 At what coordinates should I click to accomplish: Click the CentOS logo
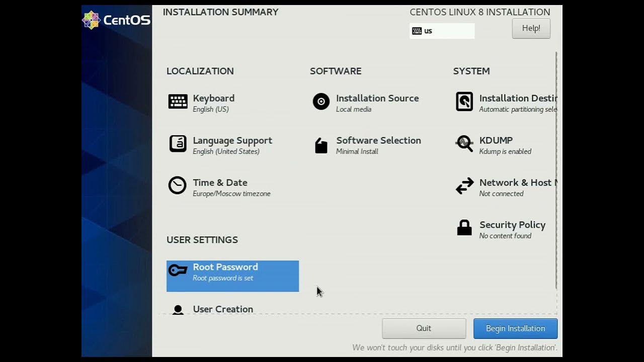pyautogui.click(x=116, y=20)
